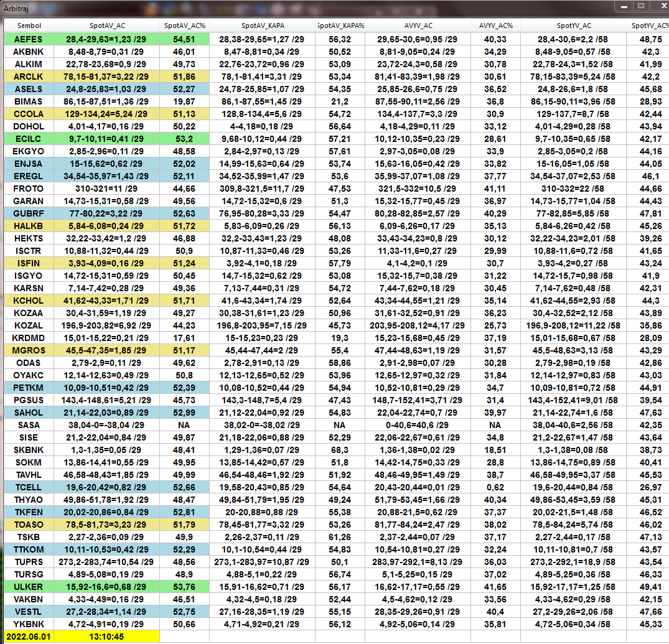Image resolution: width=669 pixels, height=644 pixels.
Task: Click cell 20,43-20,44=0,01 /29 for TCELL
Action: [418, 487]
